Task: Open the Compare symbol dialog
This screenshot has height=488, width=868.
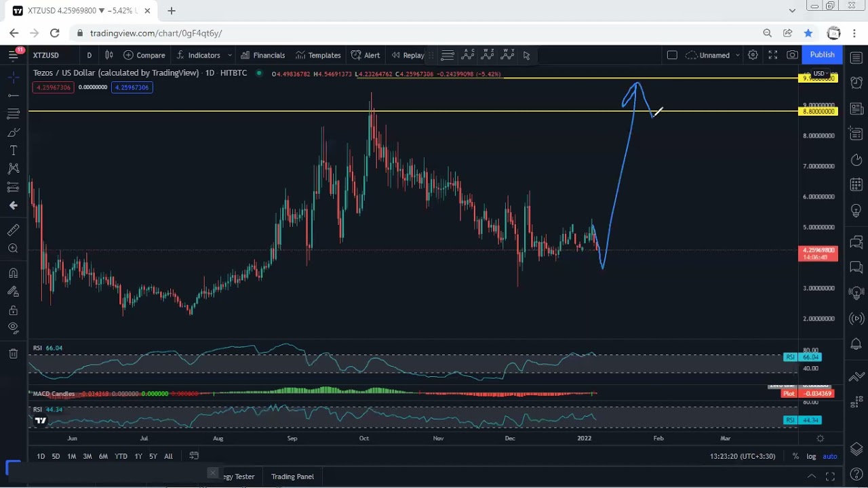Action: click(144, 55)
